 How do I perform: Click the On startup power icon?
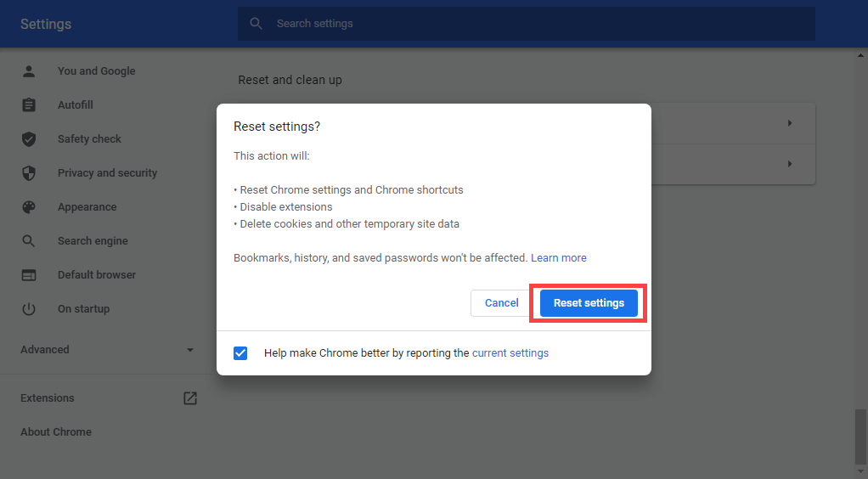(x=29, y=309)
